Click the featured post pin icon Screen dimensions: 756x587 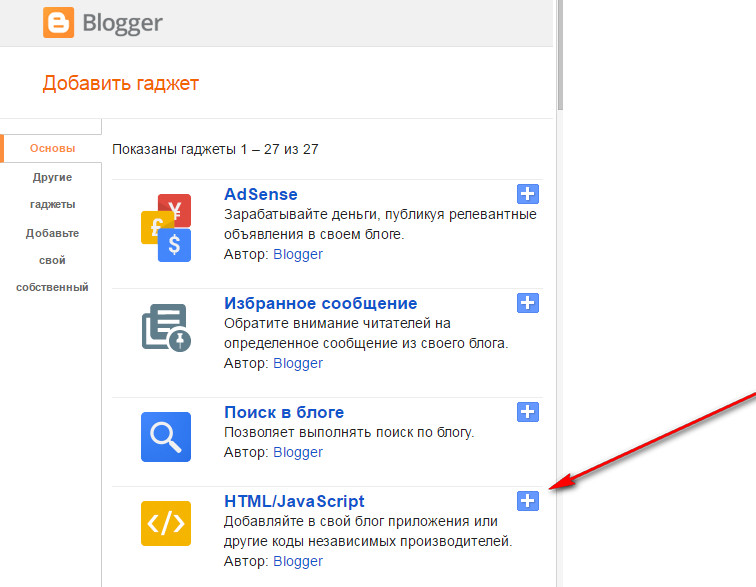pyautogui.click(x=166, y=328)
